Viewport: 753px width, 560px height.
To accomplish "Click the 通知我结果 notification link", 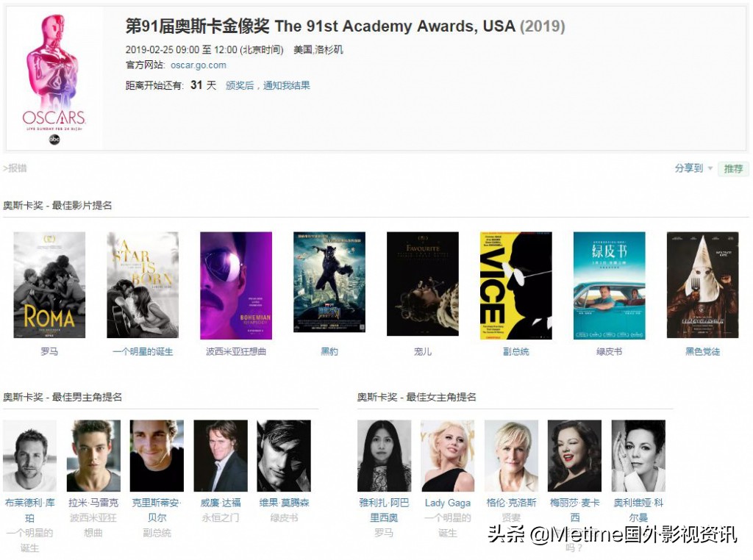I will [x=286, y=85].
